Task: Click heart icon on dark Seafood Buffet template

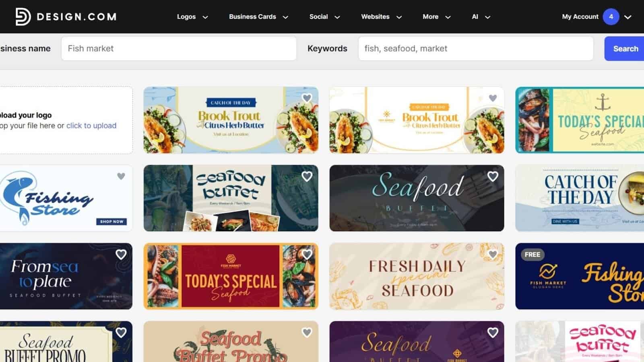Action: pyautogui.click(x=493, y=176)
